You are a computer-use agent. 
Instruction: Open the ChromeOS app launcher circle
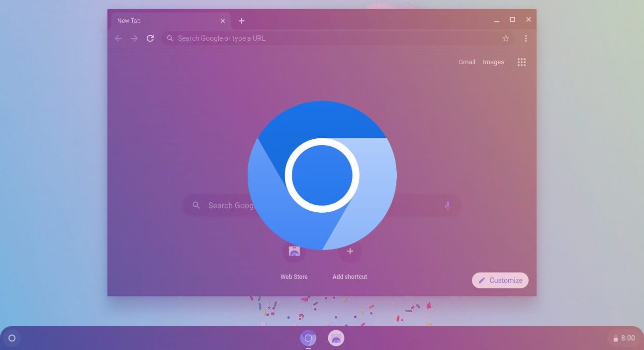12,338
